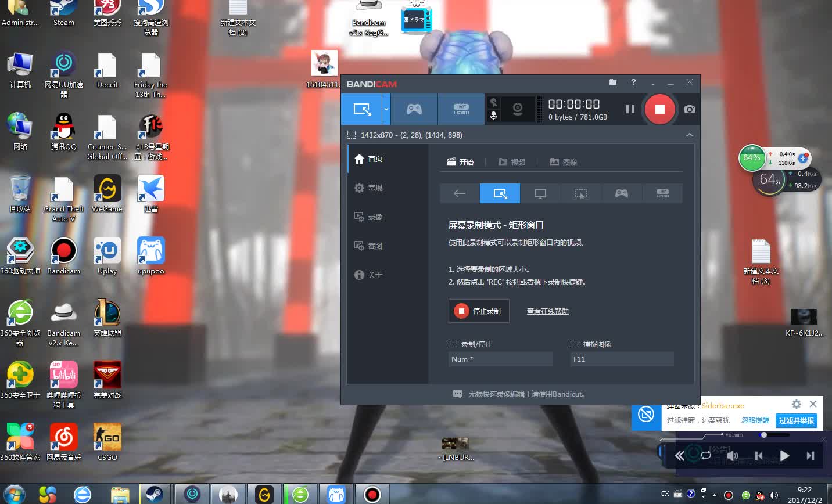Switch to the 开始 tab
Screen dimensions: 832x504
[x=460, y=162]
